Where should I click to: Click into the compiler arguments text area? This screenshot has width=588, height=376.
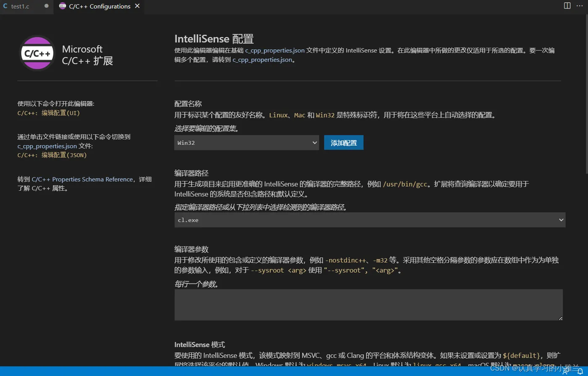[368, 305]
